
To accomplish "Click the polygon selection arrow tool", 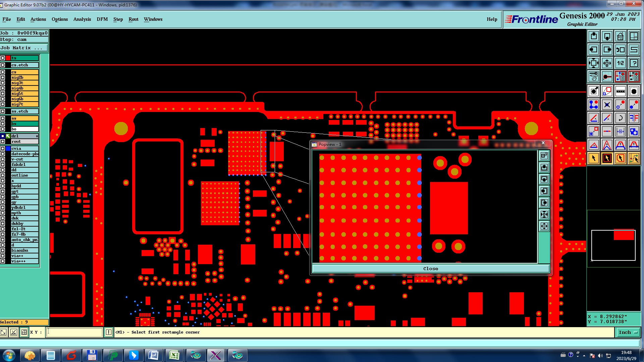I will point(620,158).
